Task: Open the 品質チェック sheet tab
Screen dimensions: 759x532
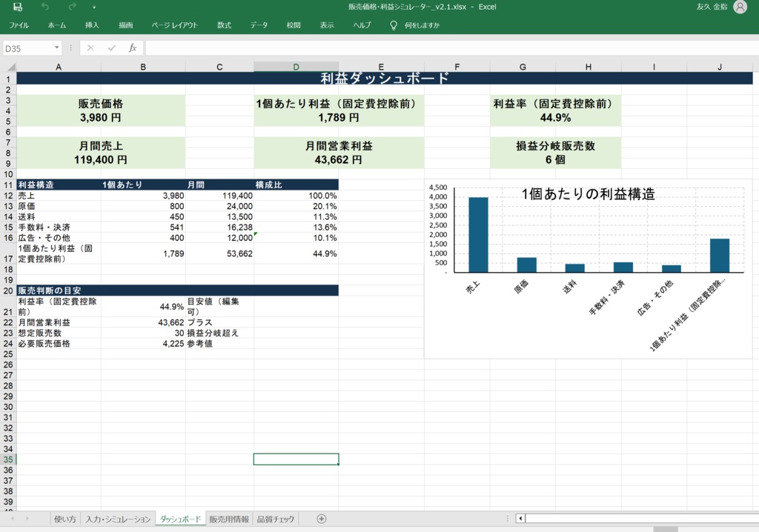Action: click(276, 519)
